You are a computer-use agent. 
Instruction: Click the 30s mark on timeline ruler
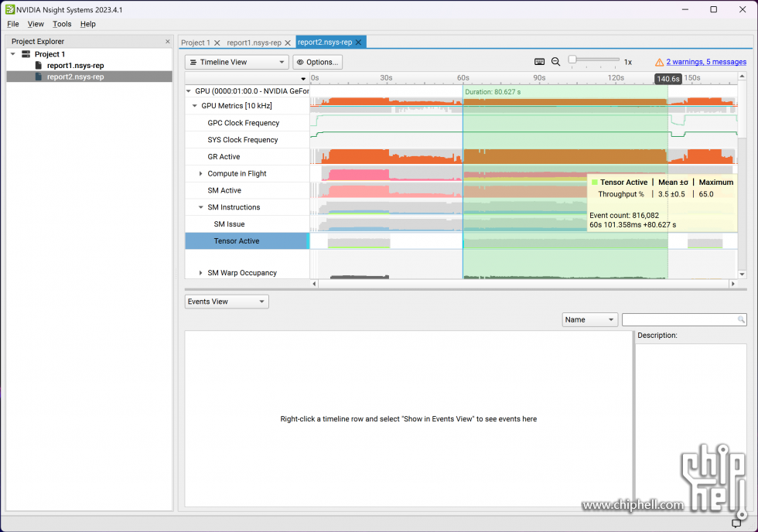386,78
